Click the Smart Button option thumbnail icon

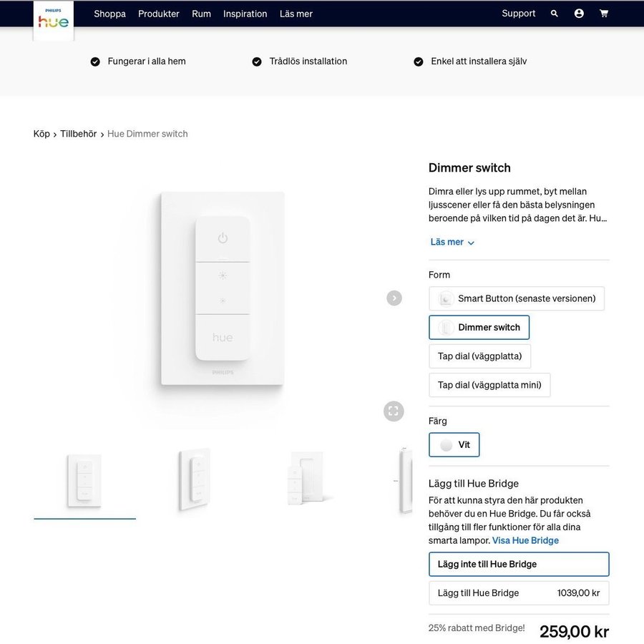tap(447, 298)
